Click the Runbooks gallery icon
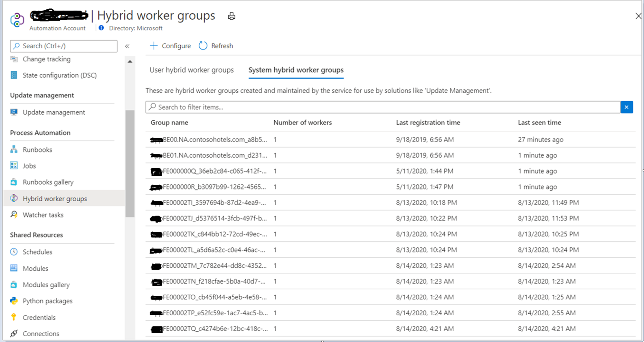 [x=14, y=182]
